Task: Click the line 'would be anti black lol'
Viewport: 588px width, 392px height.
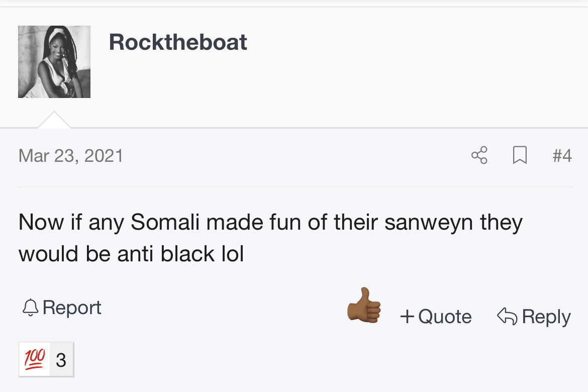Action: point(131,254)
